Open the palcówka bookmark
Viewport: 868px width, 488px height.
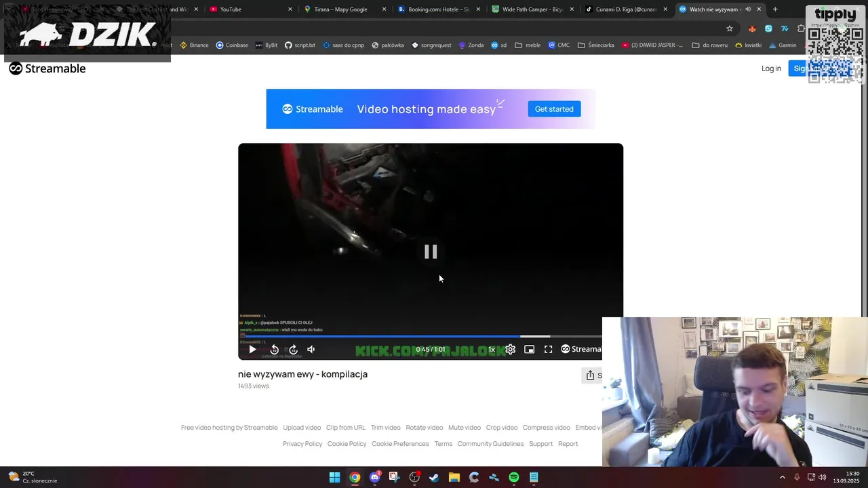point(388,45)
